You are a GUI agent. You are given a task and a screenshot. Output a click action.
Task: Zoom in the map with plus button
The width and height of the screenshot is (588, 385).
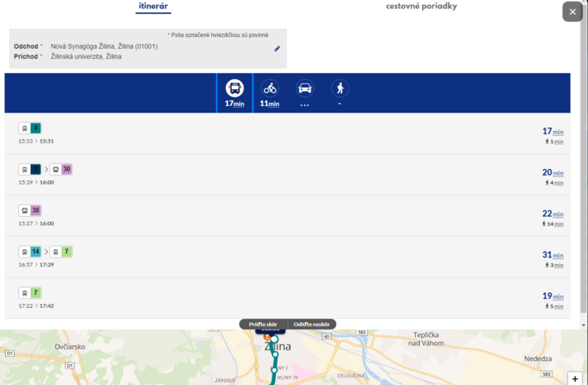click(x=575, y=378)
